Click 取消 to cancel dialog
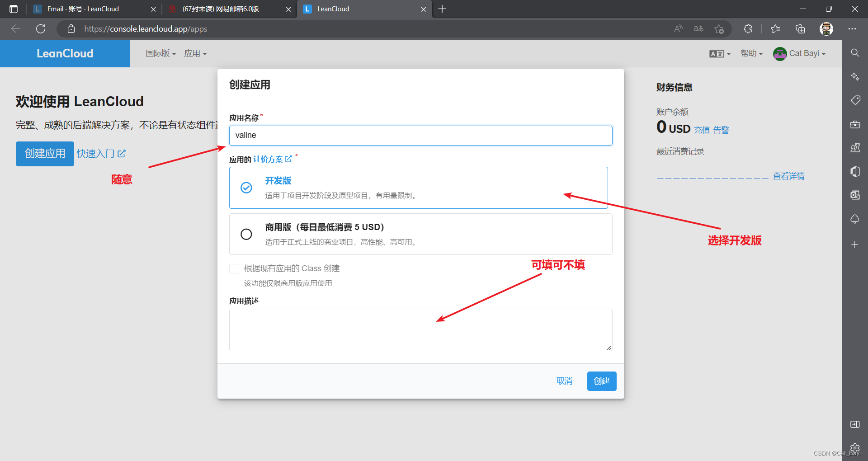This screenshot has width=868, height=461. click(564, 381)
